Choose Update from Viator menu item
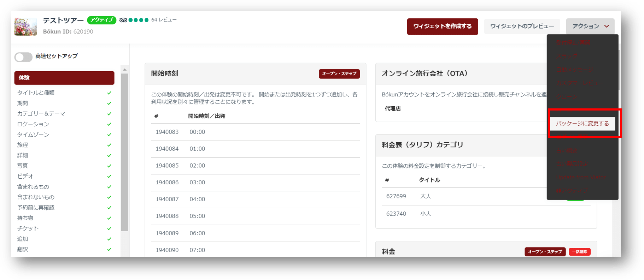This screenshot has width=644, height=280. tap(580, 177)
